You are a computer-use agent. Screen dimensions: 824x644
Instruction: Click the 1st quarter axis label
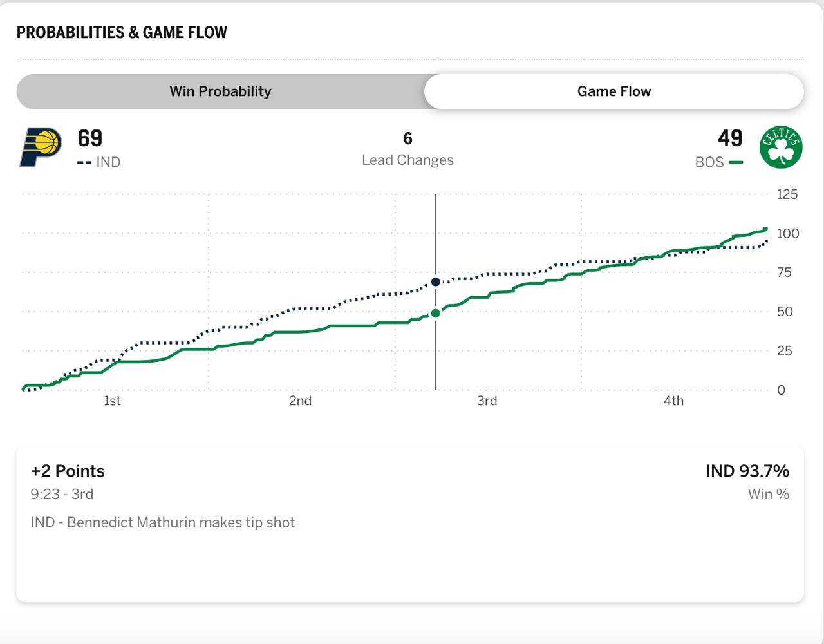(x=112, y=401)
